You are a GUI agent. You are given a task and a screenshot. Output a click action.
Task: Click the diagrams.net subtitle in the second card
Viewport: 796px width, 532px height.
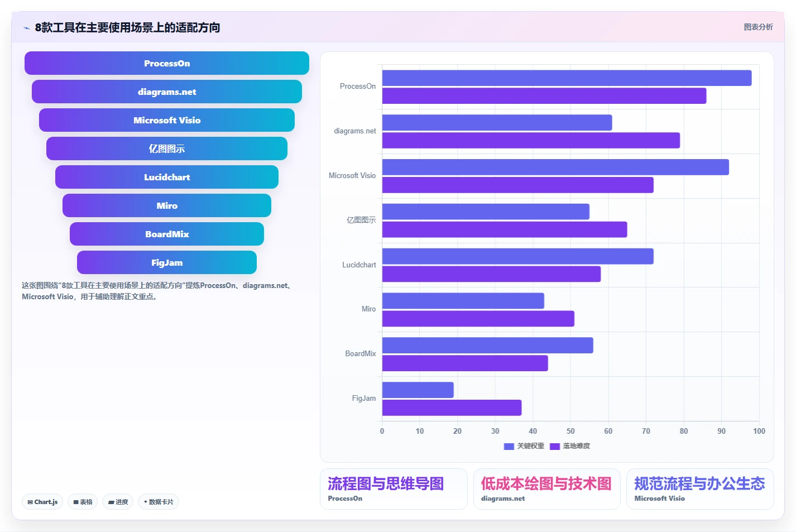click(503, 499)
